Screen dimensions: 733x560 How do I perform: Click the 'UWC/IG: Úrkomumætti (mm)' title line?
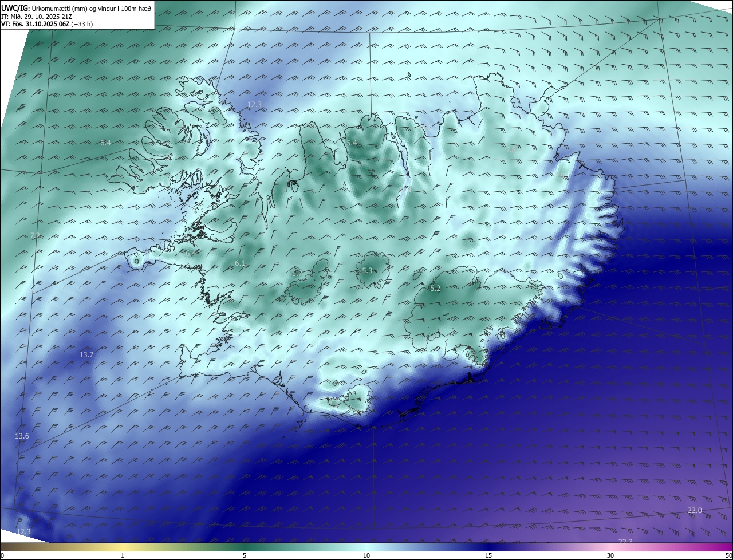(x=76, y=8)
